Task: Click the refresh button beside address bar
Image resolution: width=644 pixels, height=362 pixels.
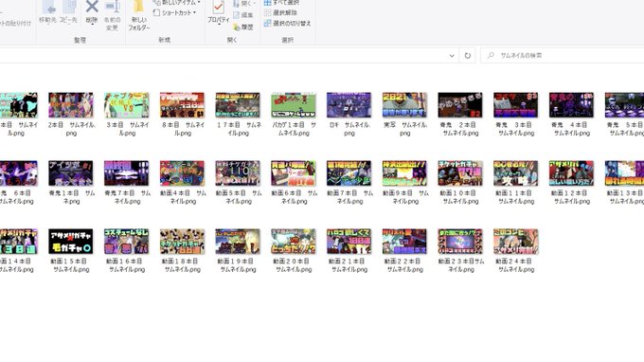Action: coord(468,56)
